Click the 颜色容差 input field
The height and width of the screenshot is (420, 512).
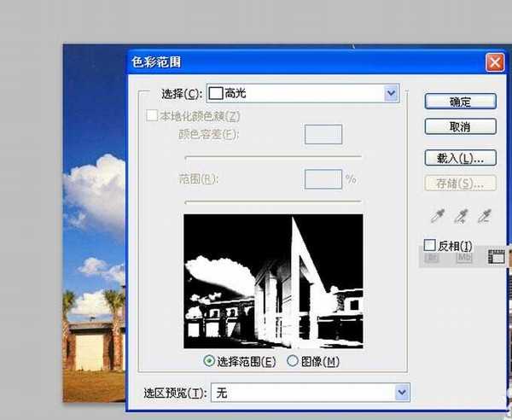pos(323,134)
